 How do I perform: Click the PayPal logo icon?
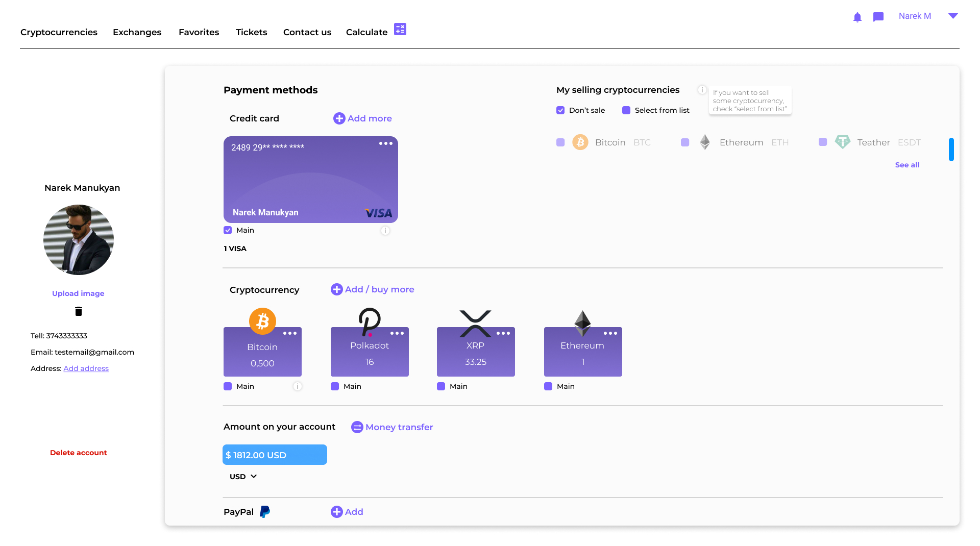point(265,512)
